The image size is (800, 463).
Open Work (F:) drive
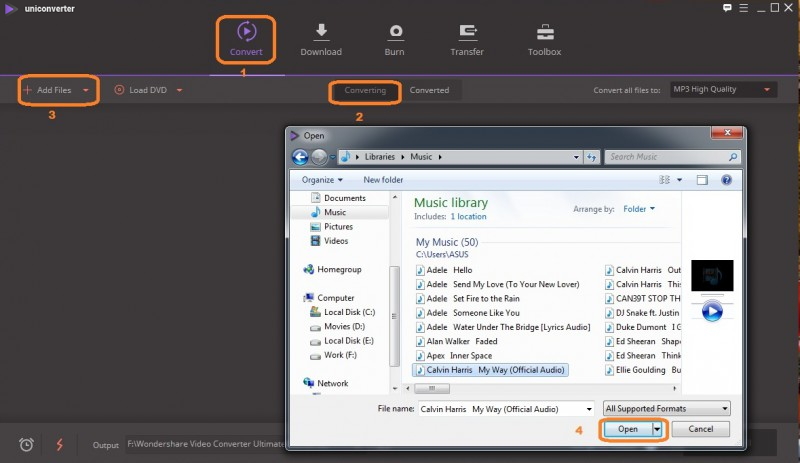coord(334,355)
